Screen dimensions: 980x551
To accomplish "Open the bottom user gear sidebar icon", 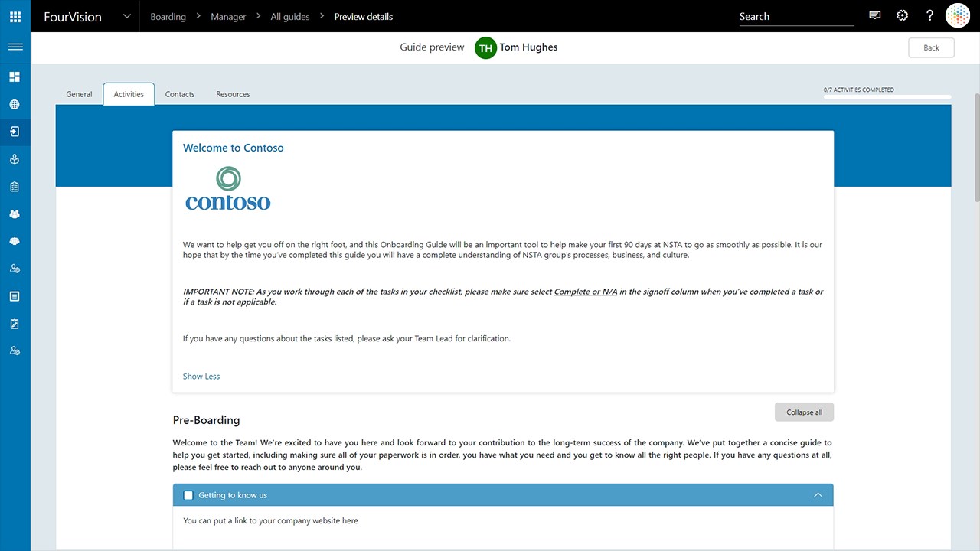I will (x=15, y=350).
